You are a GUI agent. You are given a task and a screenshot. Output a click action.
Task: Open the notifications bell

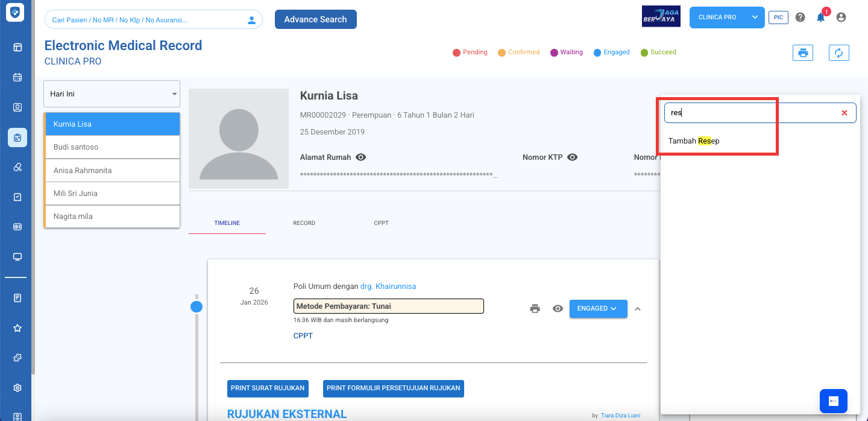click(x=820, y=17)
